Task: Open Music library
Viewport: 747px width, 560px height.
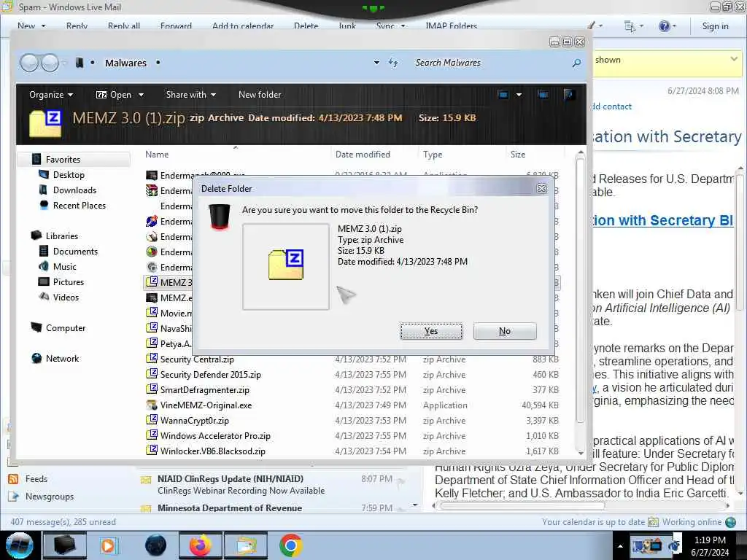Action: 65,267
